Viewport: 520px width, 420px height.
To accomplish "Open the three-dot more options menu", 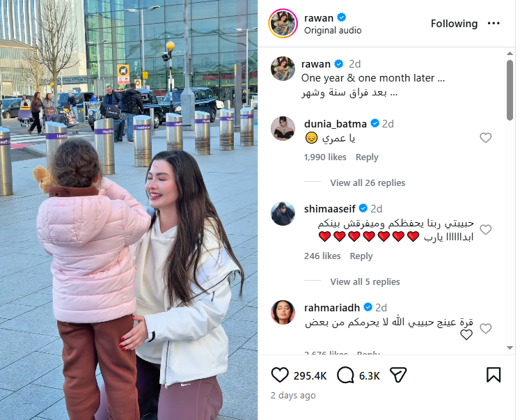I will [x=494, y=23].
